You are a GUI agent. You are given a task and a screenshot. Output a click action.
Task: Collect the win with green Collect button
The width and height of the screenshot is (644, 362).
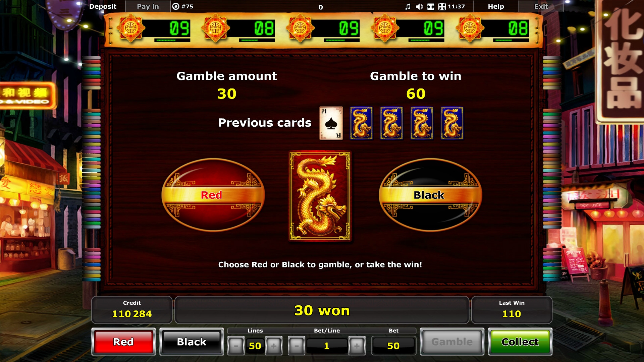click(520, 342)
